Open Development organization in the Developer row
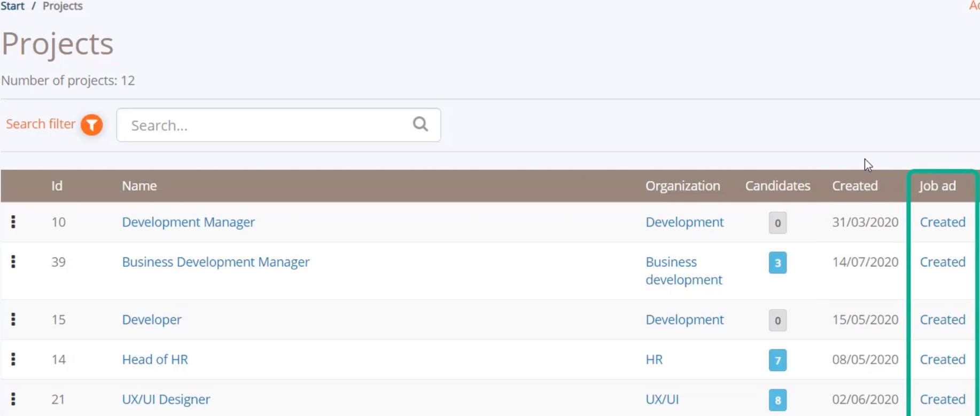Image resolution: width=980 pixels, height=416 pixels. (685, 320)
